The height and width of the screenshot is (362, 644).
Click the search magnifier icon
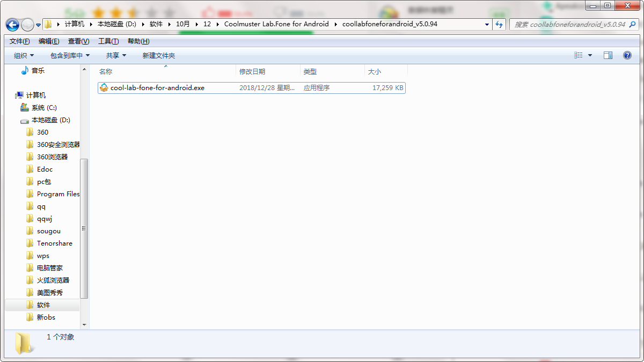tap(633, 24)
